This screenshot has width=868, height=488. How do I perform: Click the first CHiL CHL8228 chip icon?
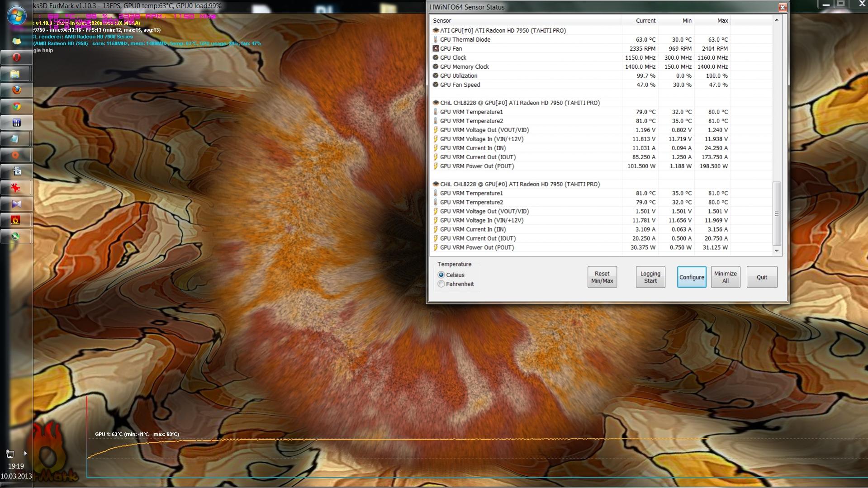pyautogui.click(x=436, y=103)
